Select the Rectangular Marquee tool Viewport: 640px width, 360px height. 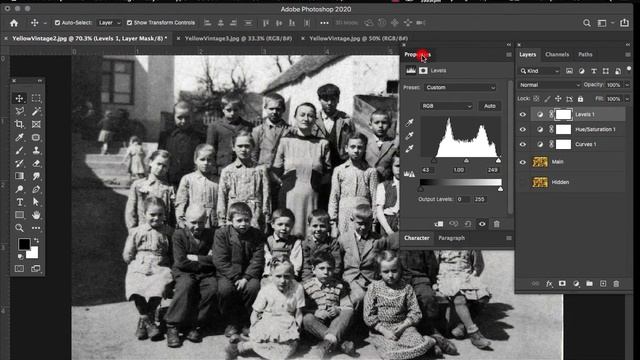(x=36, y=98)
